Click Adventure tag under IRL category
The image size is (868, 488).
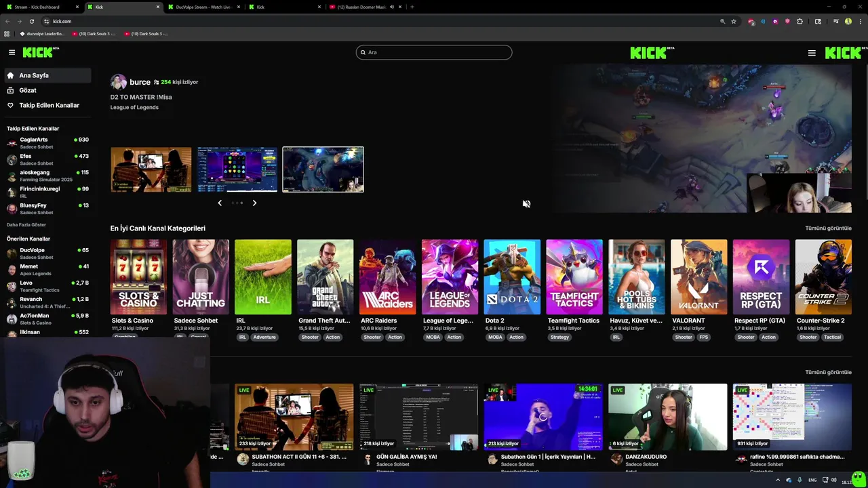[264, 337]
